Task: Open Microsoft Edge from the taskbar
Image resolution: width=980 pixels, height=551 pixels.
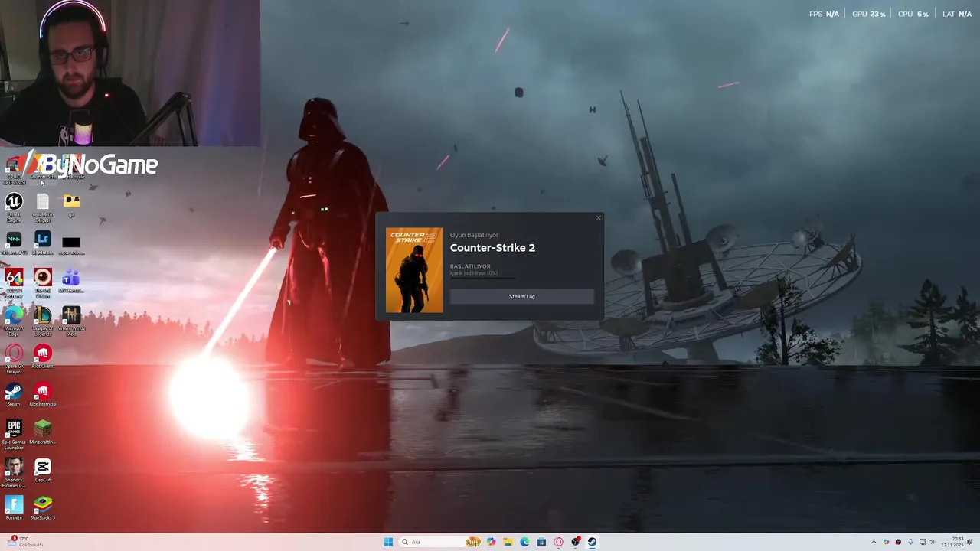Action: pos(524,542)
